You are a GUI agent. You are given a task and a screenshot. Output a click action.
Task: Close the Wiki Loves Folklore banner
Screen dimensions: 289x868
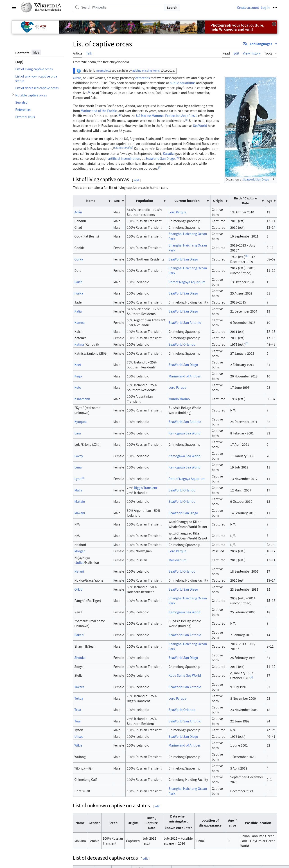click(x=273, y=24)
